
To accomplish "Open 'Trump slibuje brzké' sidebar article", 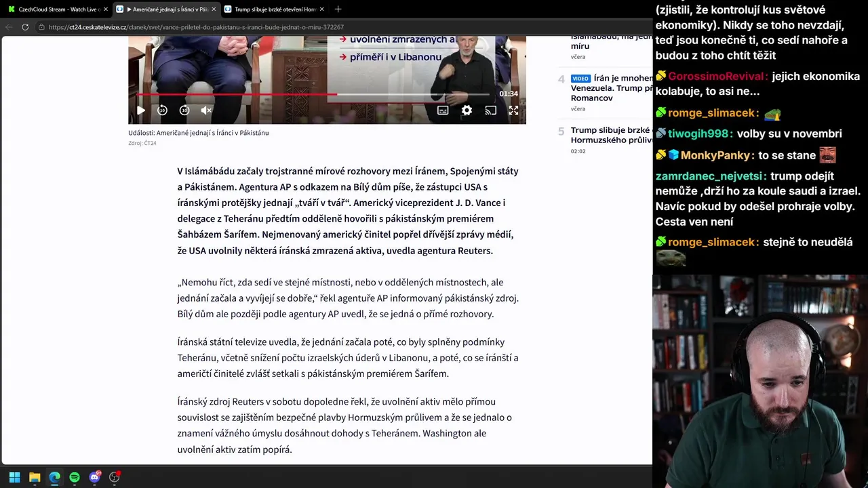I will 611,135.
